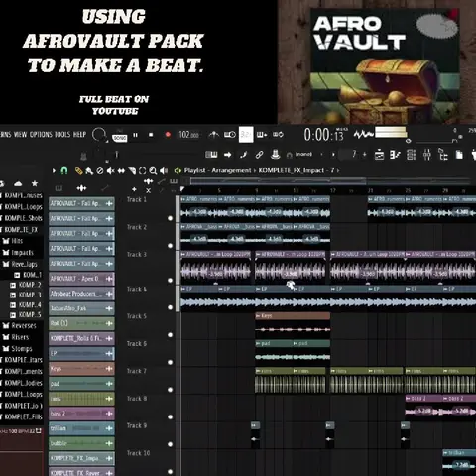476x476 pixels.
Task: Open the Channel rack view icon
Action: click(411, 155)
